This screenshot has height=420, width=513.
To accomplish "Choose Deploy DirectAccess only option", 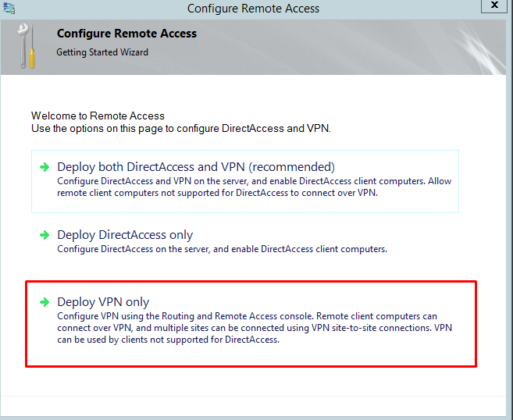I will click(x=125, y=235).
